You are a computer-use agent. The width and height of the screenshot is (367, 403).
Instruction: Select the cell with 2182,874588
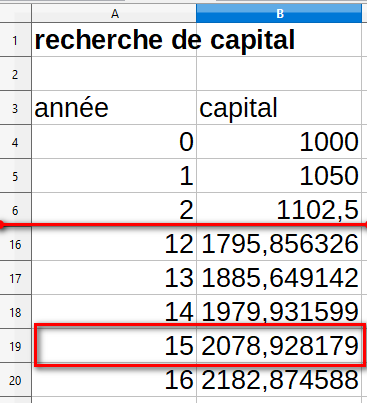[x=279, y=380]
